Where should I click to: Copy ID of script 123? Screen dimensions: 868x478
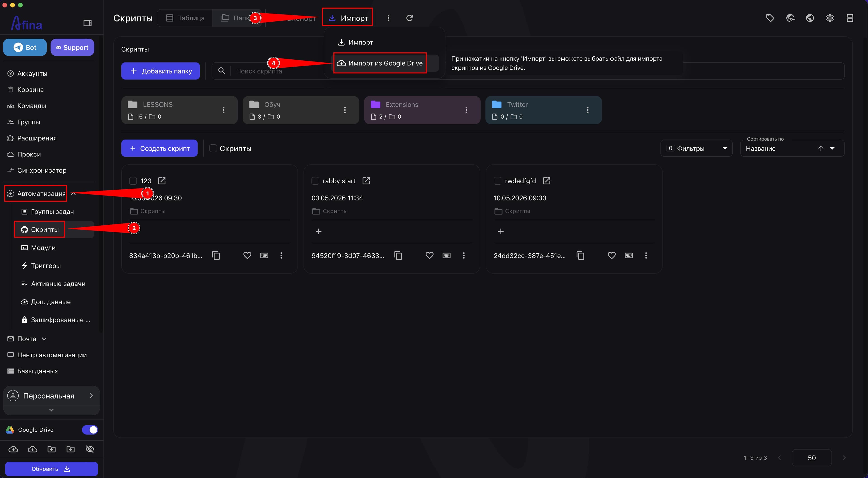coord(216,256)
